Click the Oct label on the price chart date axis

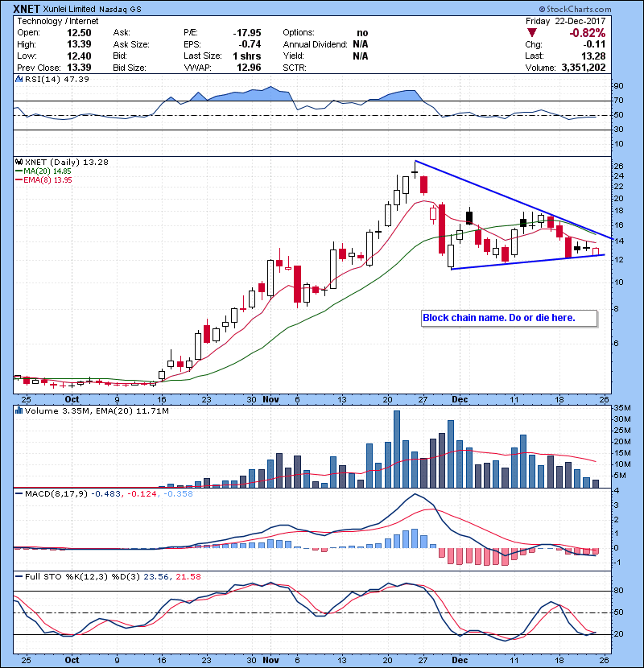(72, 399)
